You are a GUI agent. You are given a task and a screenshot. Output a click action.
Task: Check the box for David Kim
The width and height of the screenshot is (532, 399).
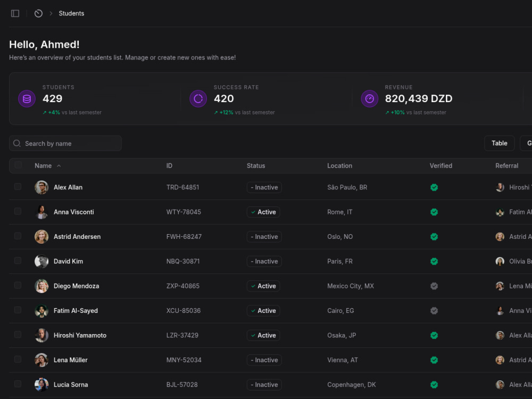tap(18, 261)
